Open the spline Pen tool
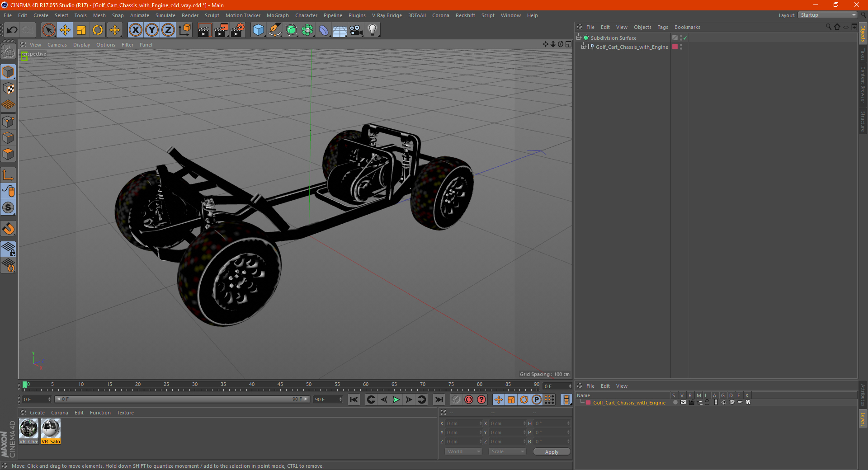 [274, 30]
